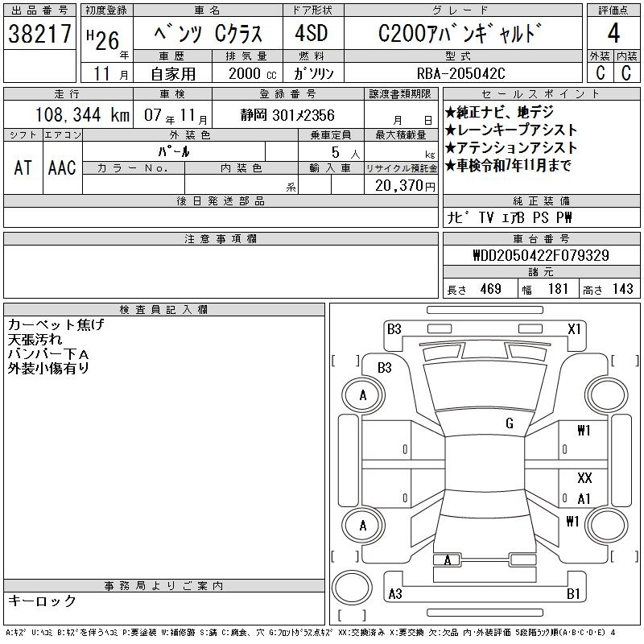Click sales point アテンションアシスト
The height and width of the screenshot is (644, 644).
coord(511,147)
